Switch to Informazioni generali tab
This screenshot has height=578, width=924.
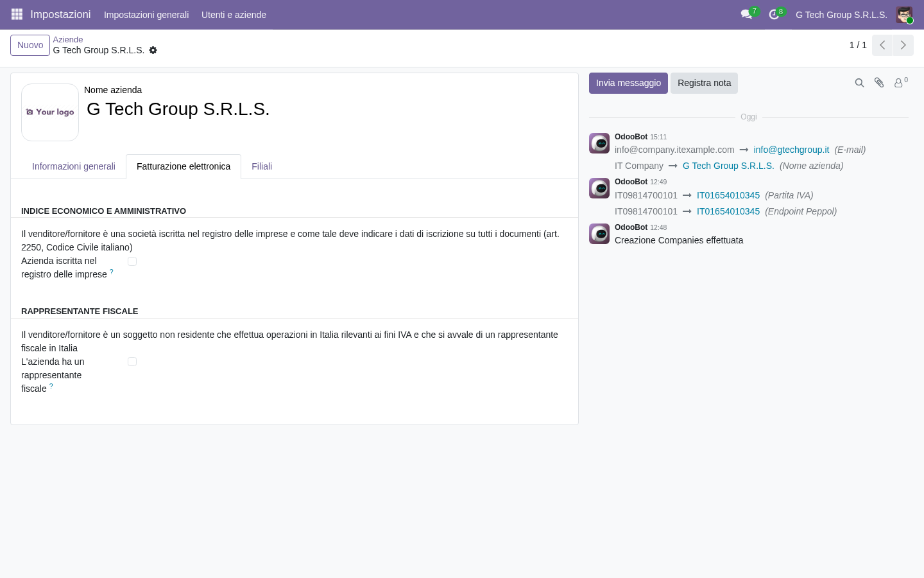[x=74, y=166]
